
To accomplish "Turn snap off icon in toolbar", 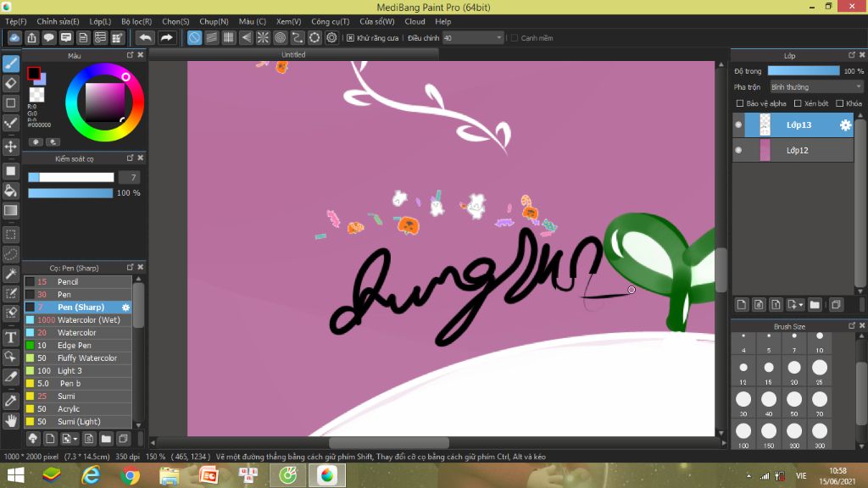I will tap(194, 37).
